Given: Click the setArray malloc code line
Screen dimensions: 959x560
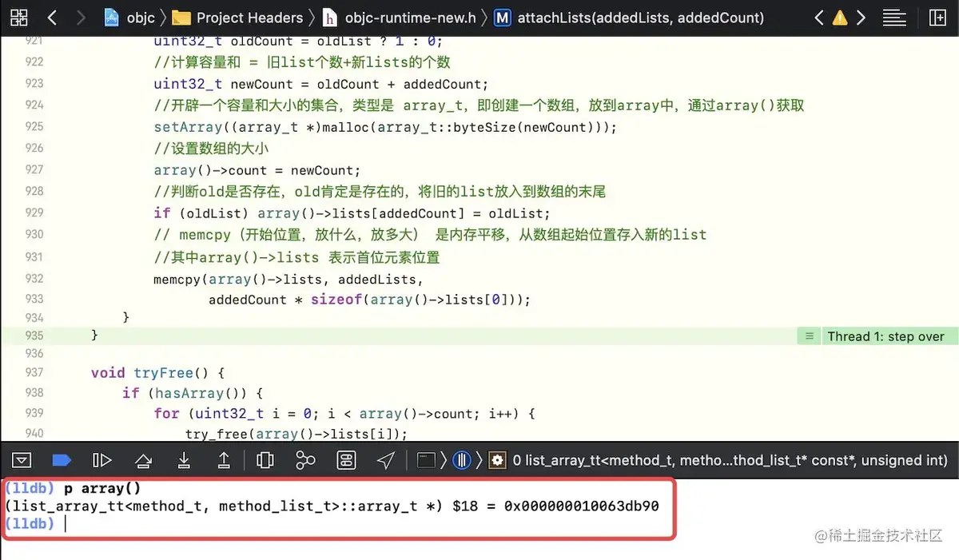Looking at the screenshot, I should (x=385, y=127).
